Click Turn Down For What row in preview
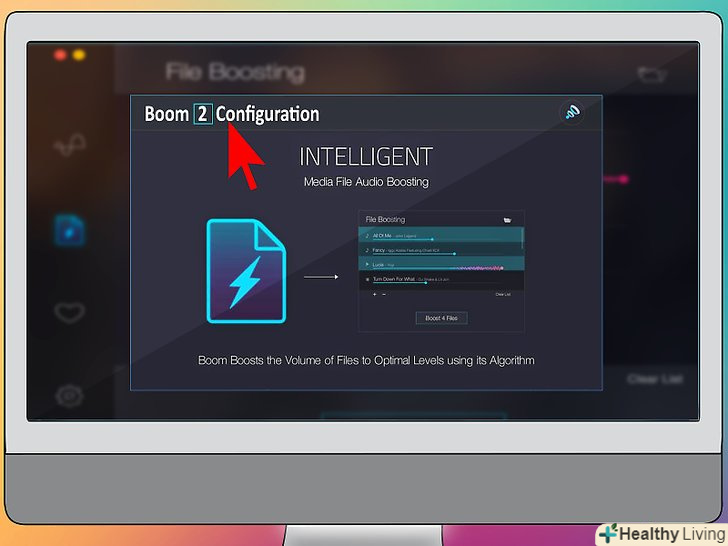Screen dimensions: 728x546 coord(441,280)
